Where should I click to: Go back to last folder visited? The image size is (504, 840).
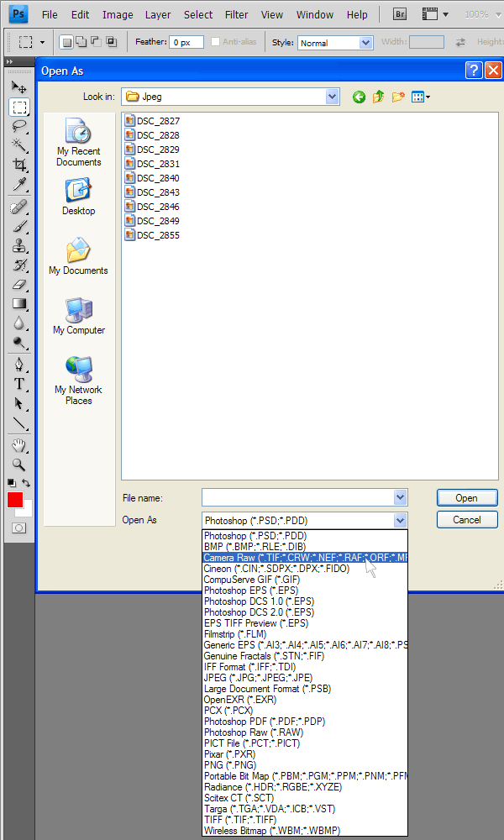click(359, 97)
